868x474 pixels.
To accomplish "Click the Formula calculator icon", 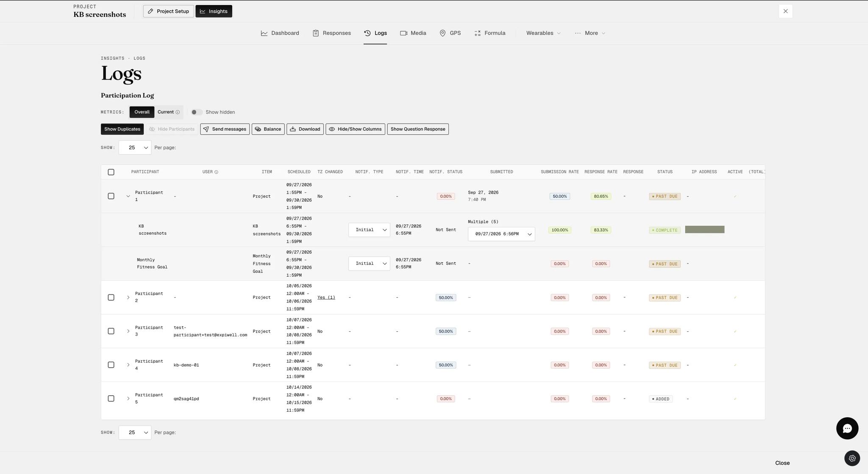I will [x=477, y=33].
